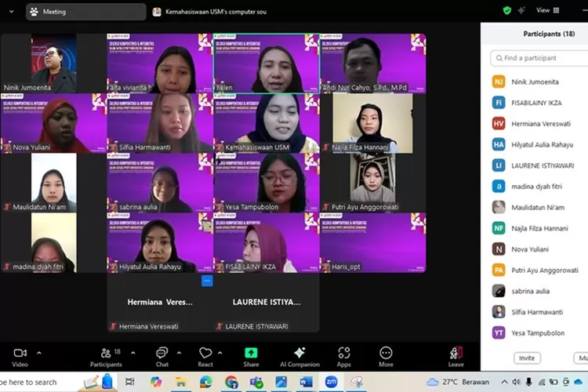Open AI Companion
The width and height of the screenshot is (588, 392).
tap(299, 358)
